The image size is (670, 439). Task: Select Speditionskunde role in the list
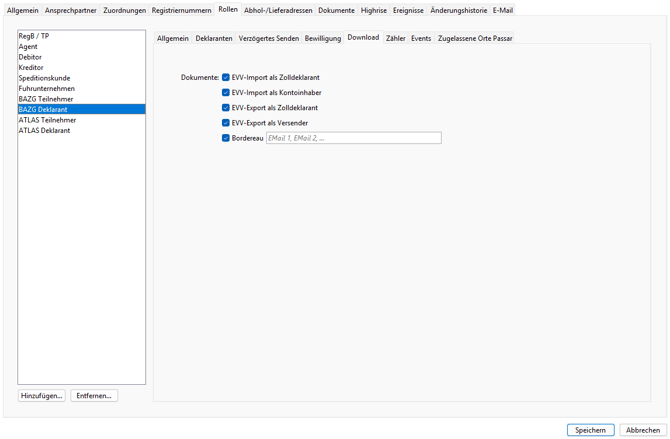[x=44, y=78]
